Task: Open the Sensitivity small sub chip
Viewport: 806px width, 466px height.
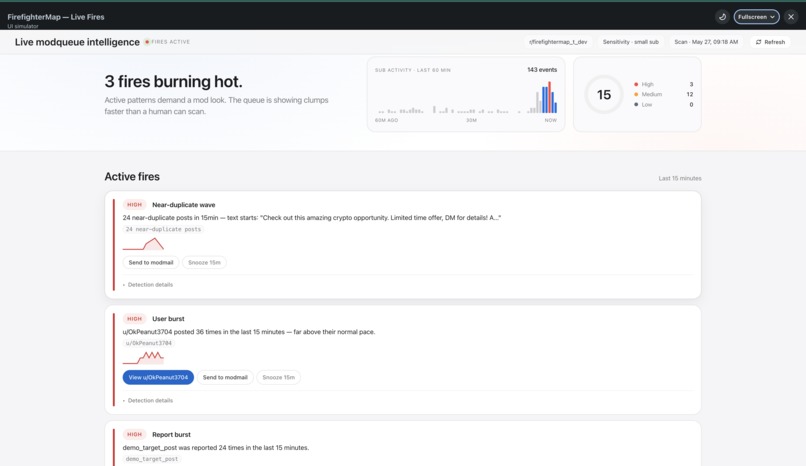Action: 631,42
